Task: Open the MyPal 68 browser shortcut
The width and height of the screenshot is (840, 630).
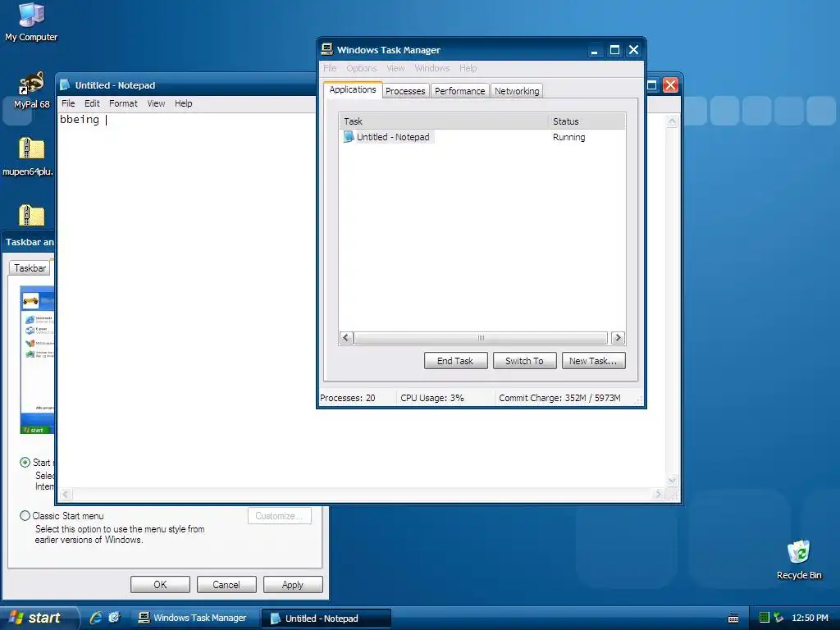Action: [31, 90]
